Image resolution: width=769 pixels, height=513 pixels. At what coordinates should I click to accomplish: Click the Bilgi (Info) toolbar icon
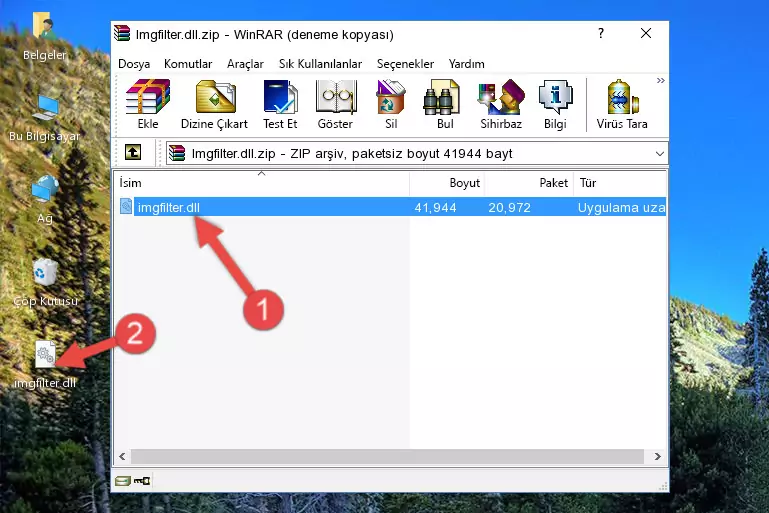click(x=555, y=97)
